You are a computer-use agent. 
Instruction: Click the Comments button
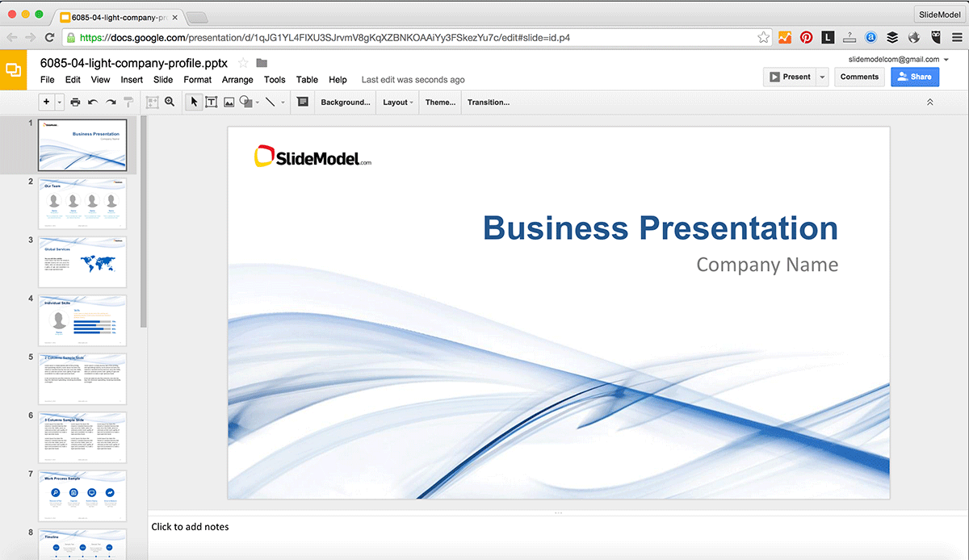(x=859, y=76)
